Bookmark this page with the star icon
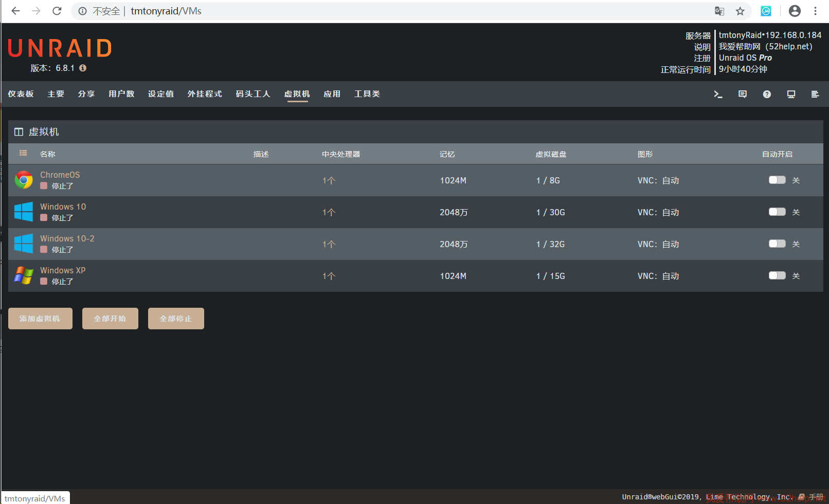 (740, 11)
